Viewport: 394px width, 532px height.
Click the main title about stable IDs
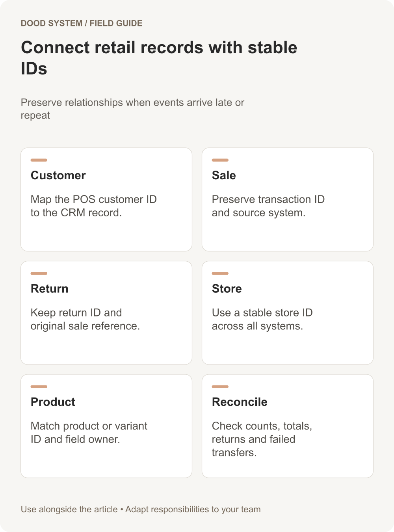(159, 58)
